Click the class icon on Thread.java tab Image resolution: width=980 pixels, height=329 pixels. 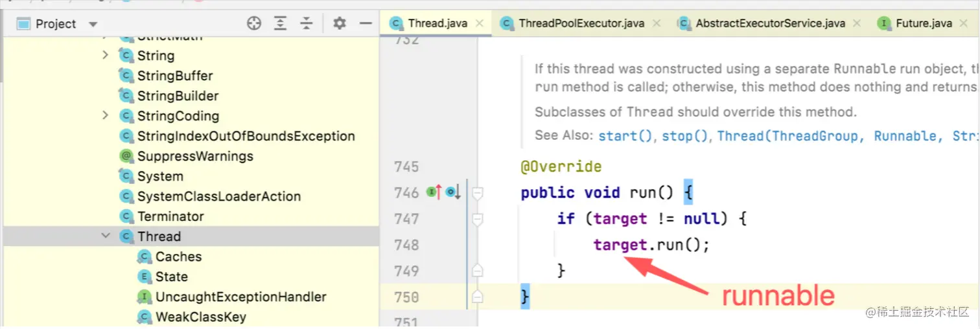coord(396,23)
